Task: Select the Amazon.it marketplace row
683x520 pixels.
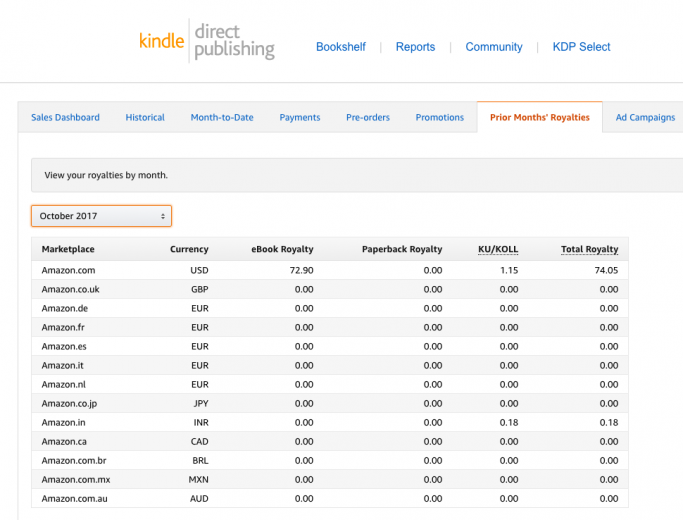Action: (330, 365)
